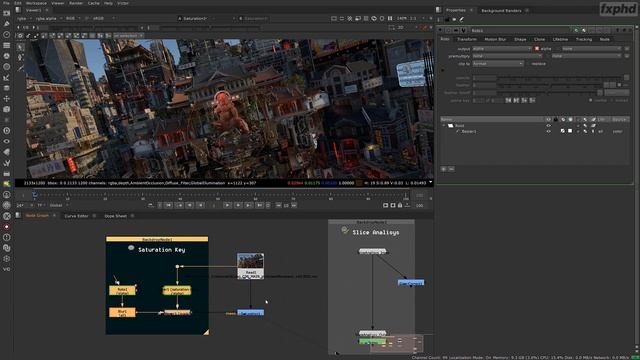Select the Color nodes icon in left toolbar
Image resolution: width=640 pixels, height=360 pixels.
click(x=7, y=56)
